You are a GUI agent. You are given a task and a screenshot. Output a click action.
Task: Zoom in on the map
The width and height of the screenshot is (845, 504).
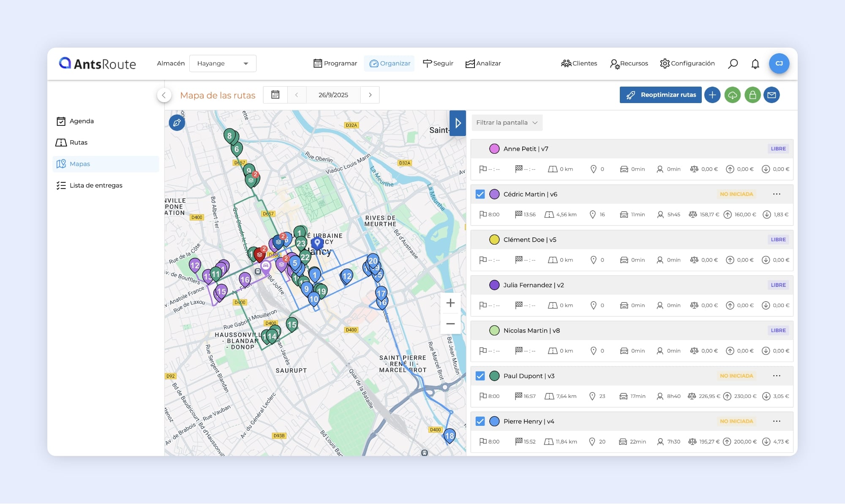point(450,303)
